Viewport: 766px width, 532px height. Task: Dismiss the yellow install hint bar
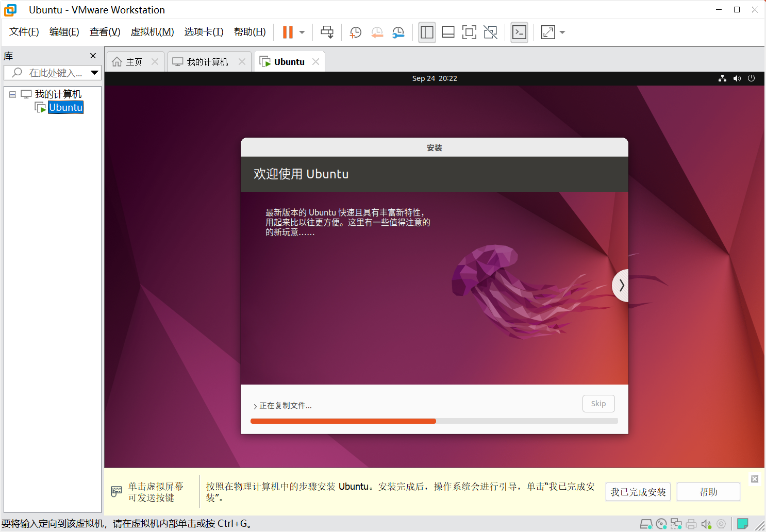pos(755,479)
